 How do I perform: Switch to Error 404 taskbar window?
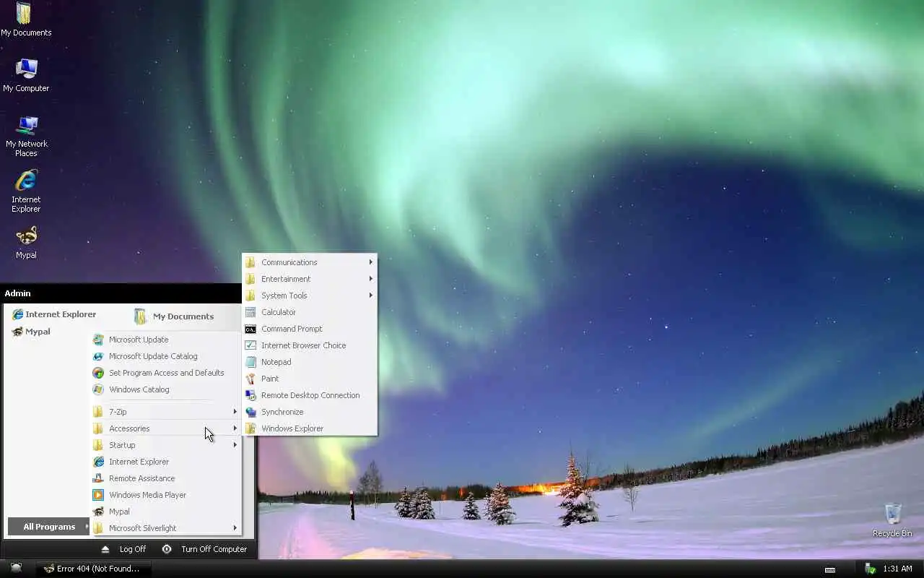coord(94,569)
